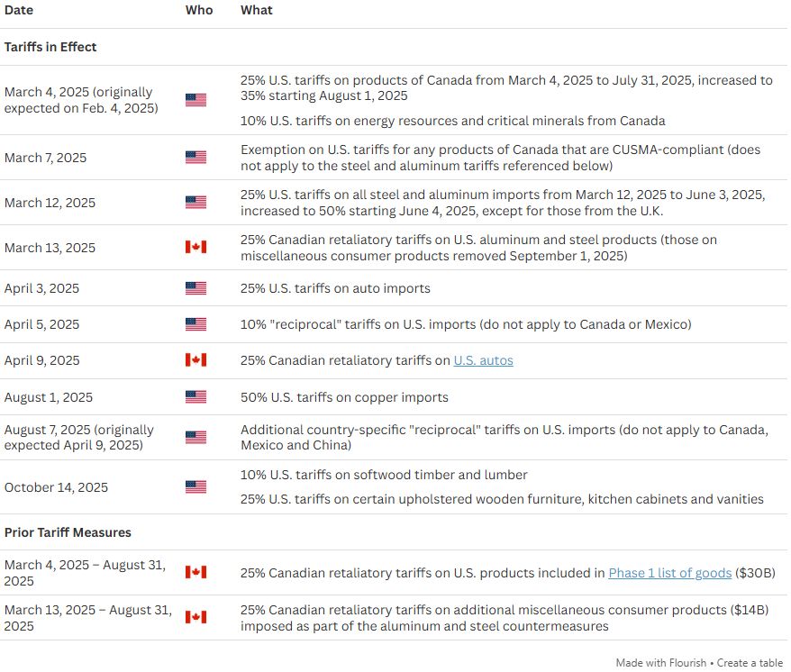Click the U.S. flag beside October 14, 2025
Image resolution: width=791 pixels, height=672 pixels.
click(x=195, y=487)
